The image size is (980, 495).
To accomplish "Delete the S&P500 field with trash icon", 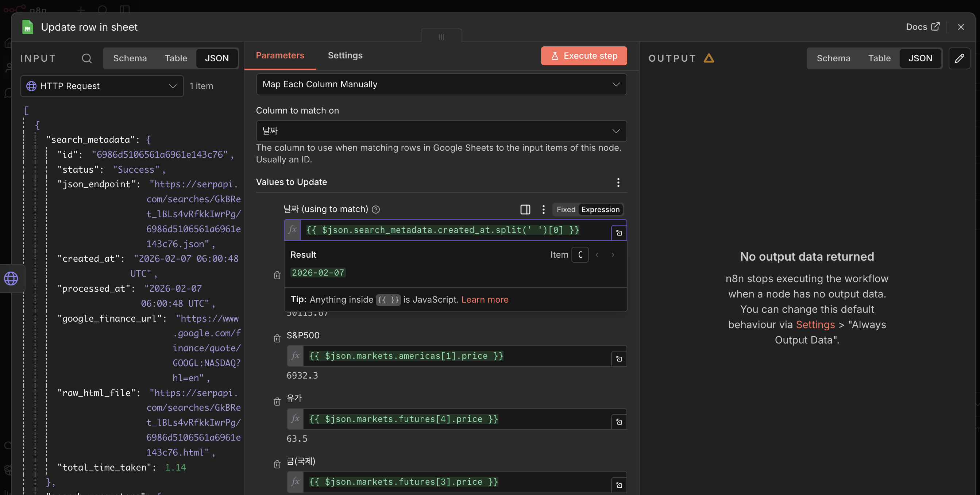I will coord(277,338).
